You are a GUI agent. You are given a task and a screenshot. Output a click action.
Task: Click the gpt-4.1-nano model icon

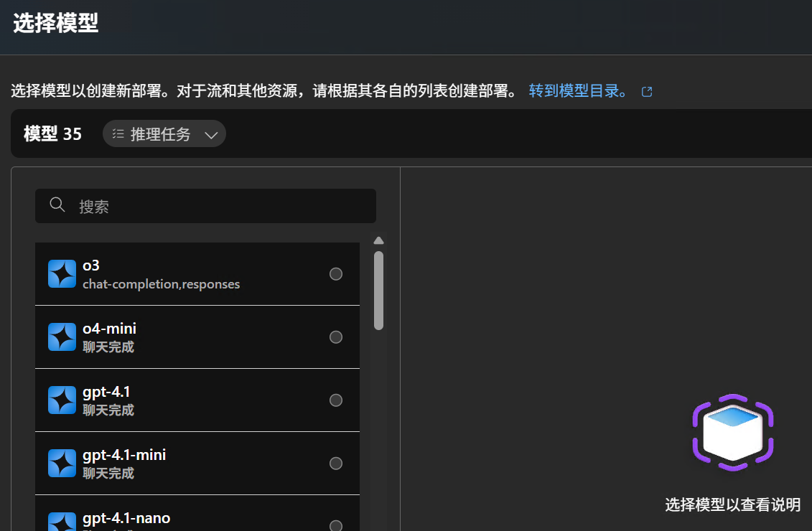coord(62,522)
